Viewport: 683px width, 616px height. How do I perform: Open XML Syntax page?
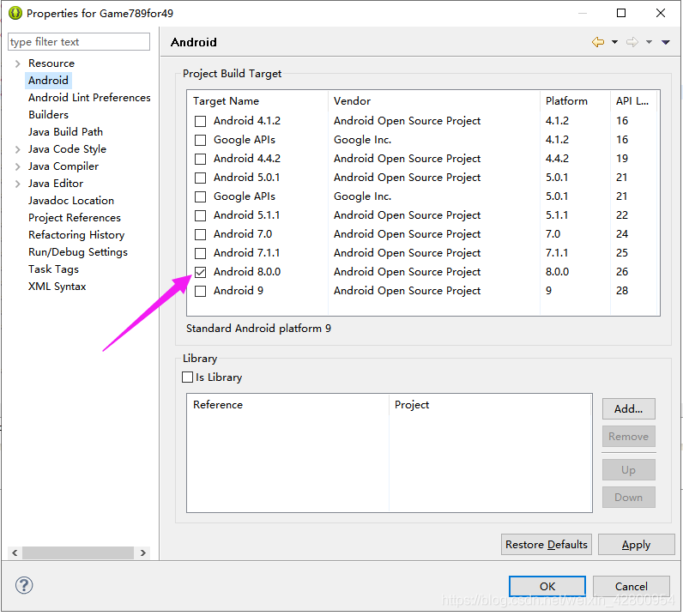click(x=57, y=287)
